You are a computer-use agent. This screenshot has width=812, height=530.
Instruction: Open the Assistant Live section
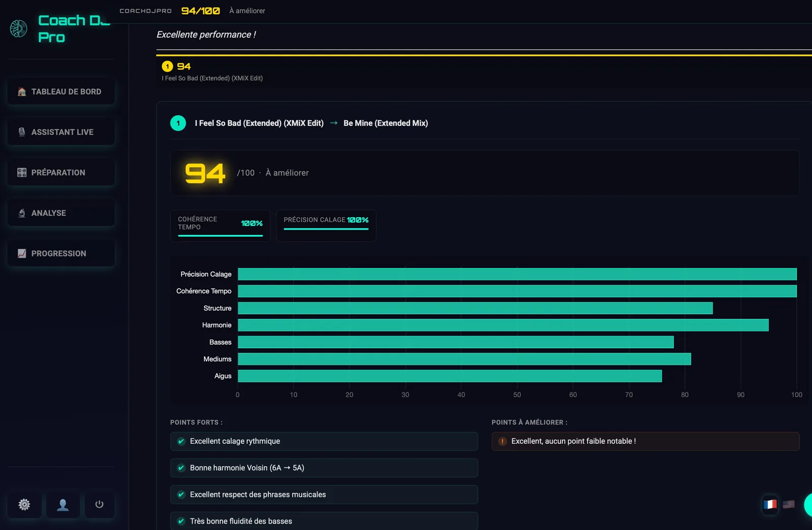pyautogui.click(x=61, y=132)
